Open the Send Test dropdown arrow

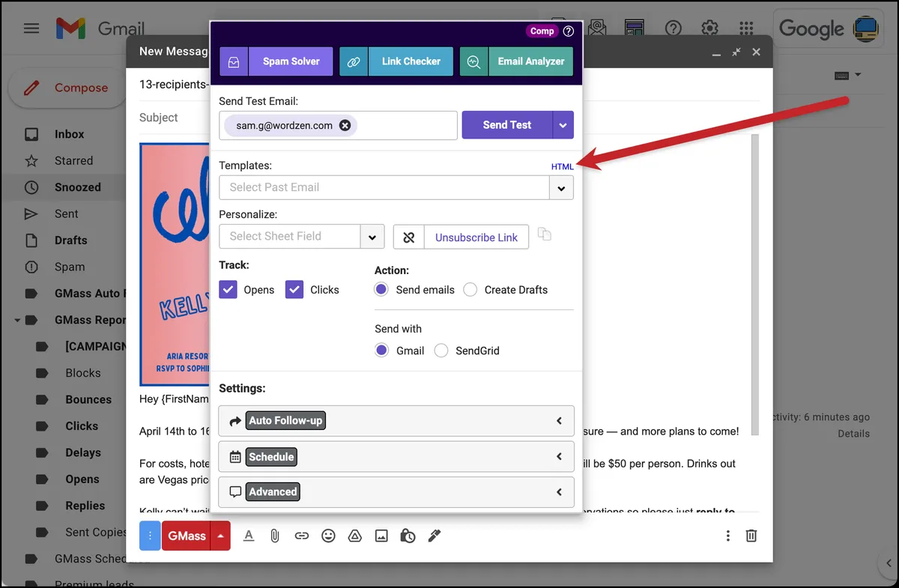(563, 125)
